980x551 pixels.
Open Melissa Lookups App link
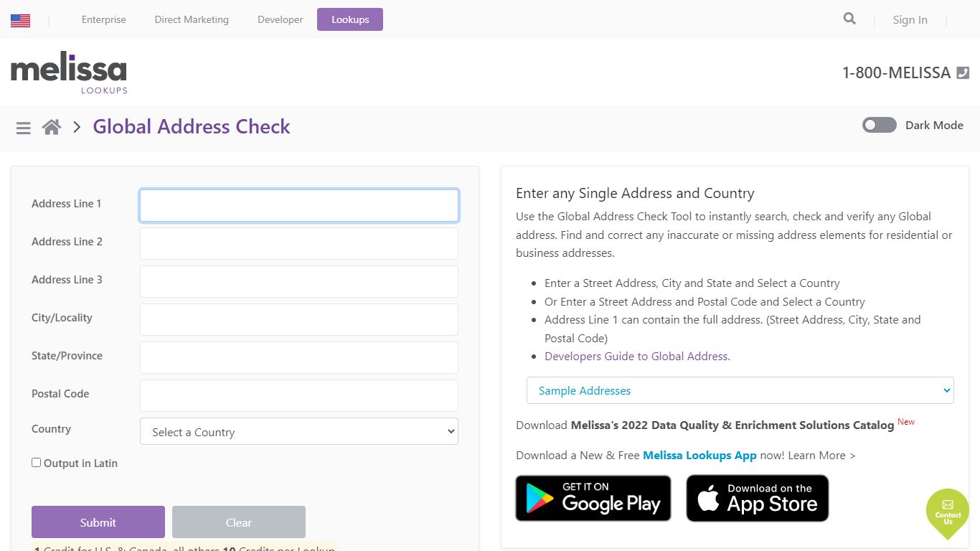[x=699, y=455]
